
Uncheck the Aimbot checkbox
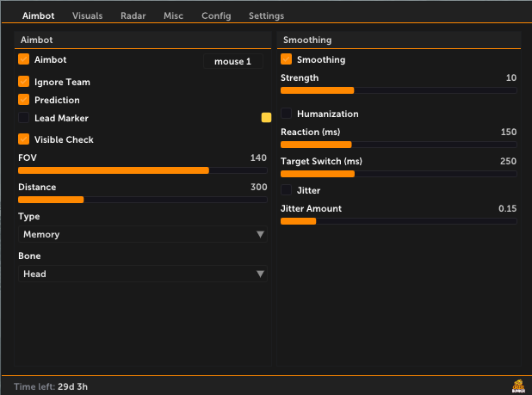24,59
